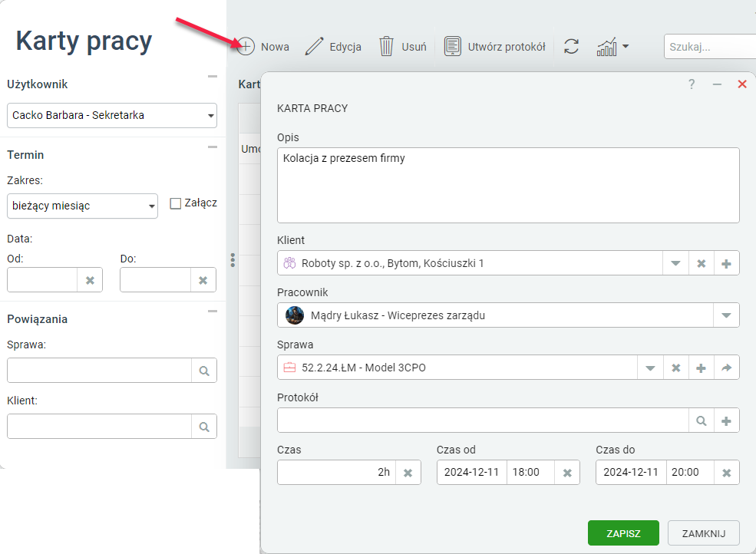Go to the linked Sprawa arrow
Image resolution: width=756 pixels, height=554 pixels.
726,368
